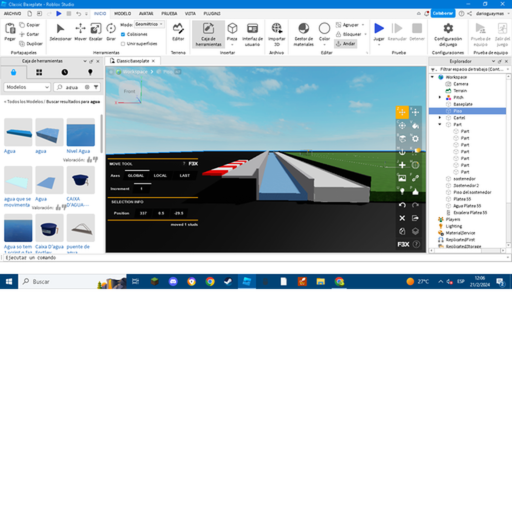Screen dimensions: 512x512
Task: Select the Girar rotate tool
Action: (x=111, y=32)
